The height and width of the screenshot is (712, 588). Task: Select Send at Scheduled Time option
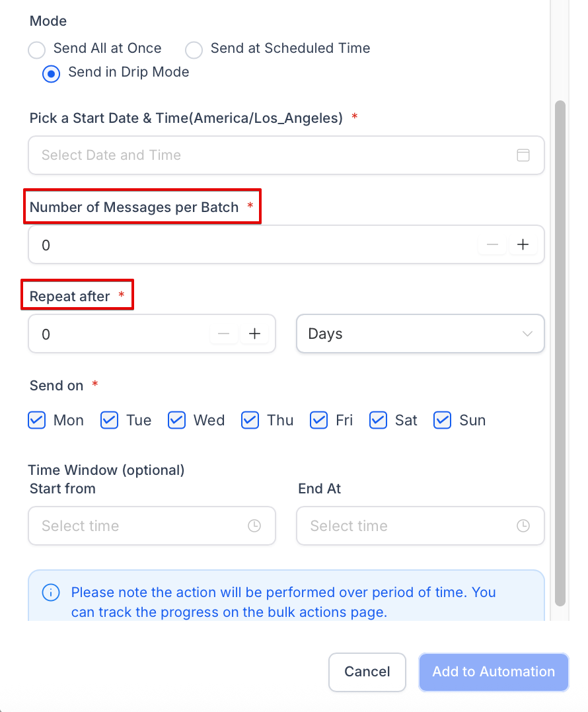point(194,50)
